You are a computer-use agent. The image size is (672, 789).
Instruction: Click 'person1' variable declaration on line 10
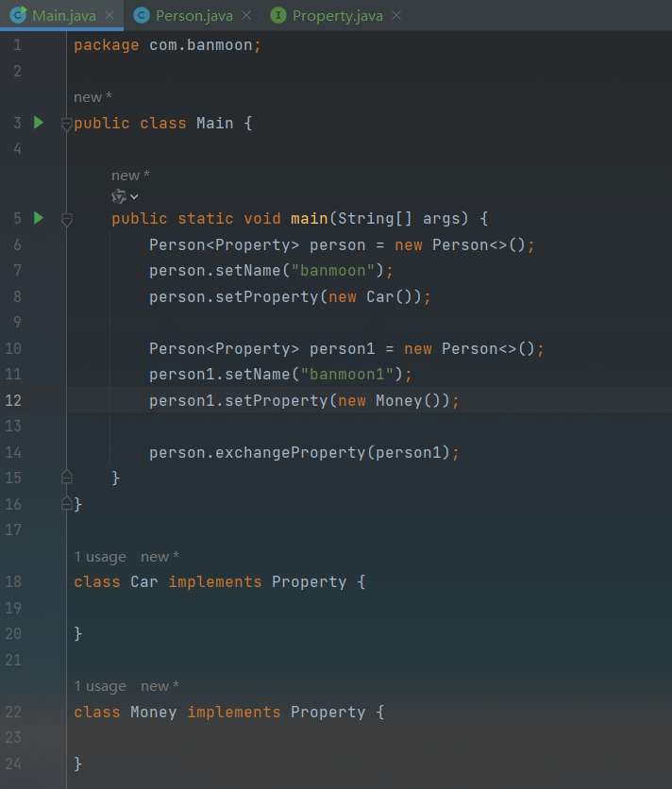tap(343, 348)
